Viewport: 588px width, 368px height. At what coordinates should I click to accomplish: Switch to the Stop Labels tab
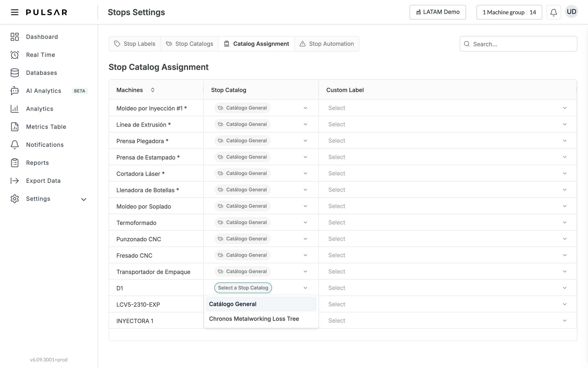tap(135, 44)
